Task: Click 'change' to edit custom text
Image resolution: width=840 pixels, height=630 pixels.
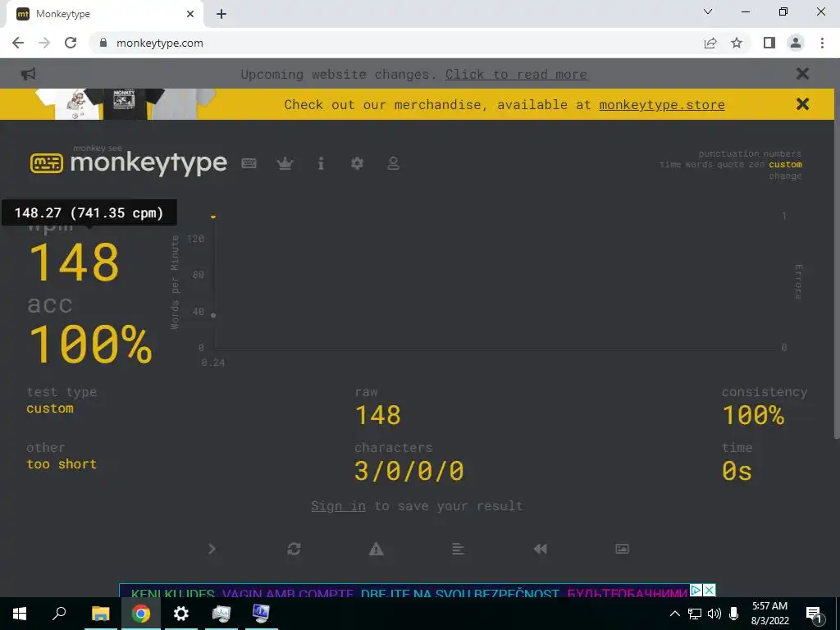Action: click(785, 176)
